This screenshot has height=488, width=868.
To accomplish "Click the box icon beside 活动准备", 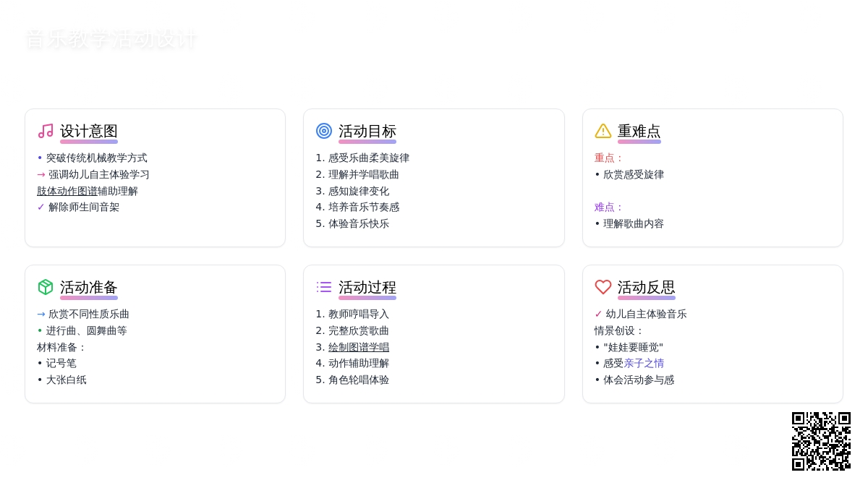I will [x=46, y=287].
